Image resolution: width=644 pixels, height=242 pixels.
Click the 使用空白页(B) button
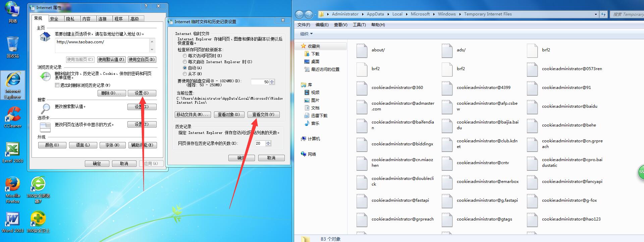click(x=142, y=59)
